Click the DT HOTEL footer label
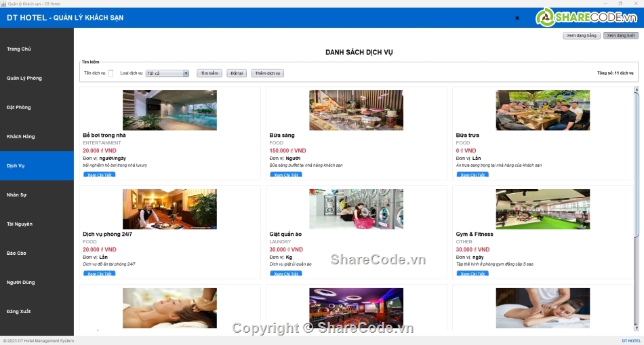Image resolution: width=644 pixels, height=345 pixels. (631, 341)
